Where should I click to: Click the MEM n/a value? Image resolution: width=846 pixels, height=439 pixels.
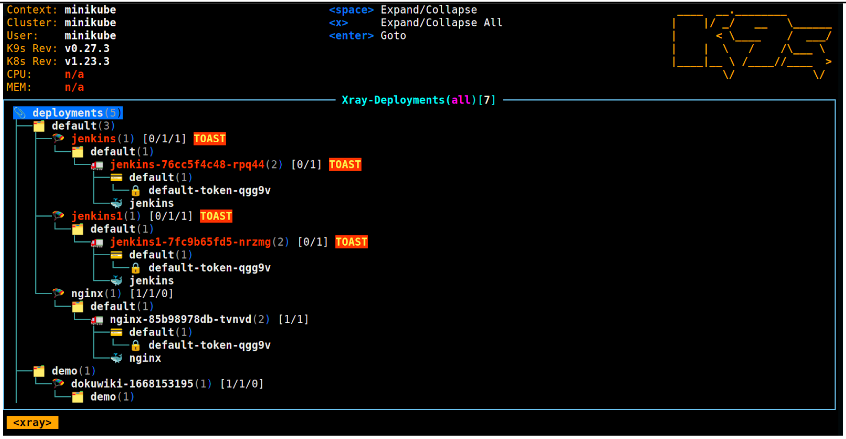click(x=74, y=87)
